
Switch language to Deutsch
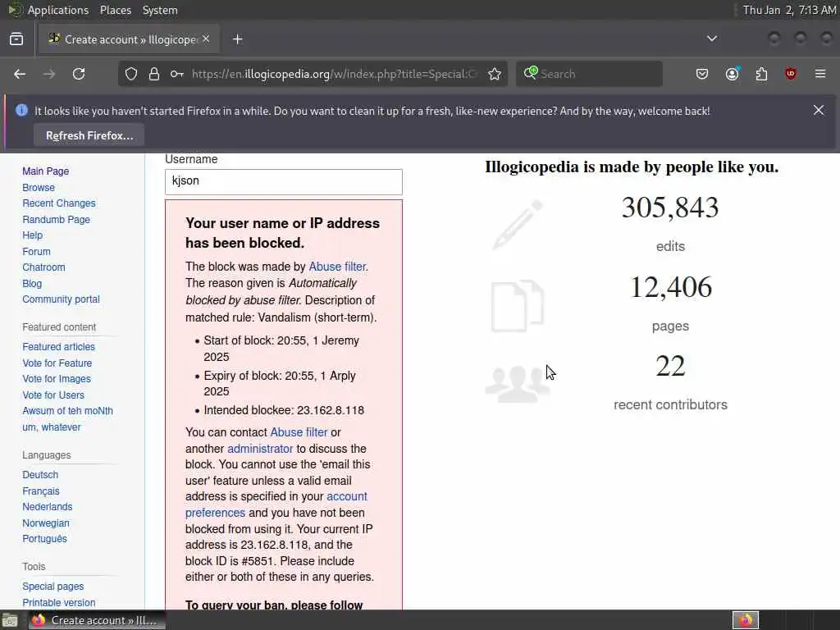click(x=40, y=475)
